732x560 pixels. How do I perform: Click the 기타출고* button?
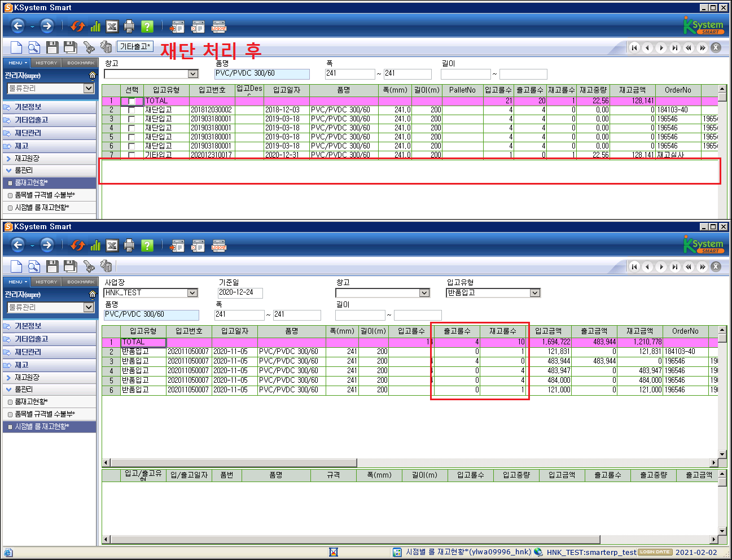[x=135, y=46]
